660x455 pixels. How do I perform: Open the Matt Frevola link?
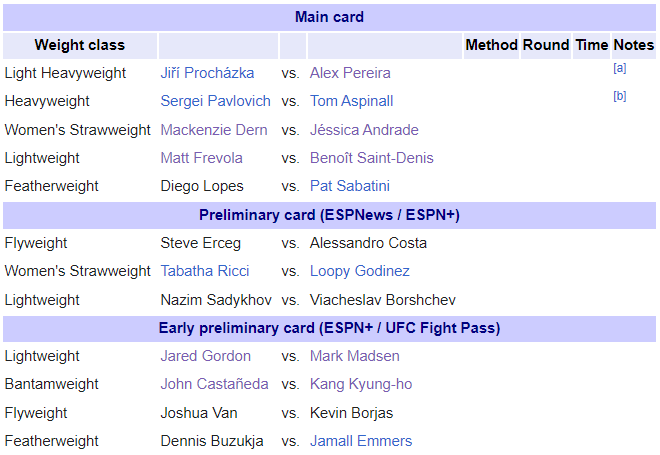tap(202, 158)
